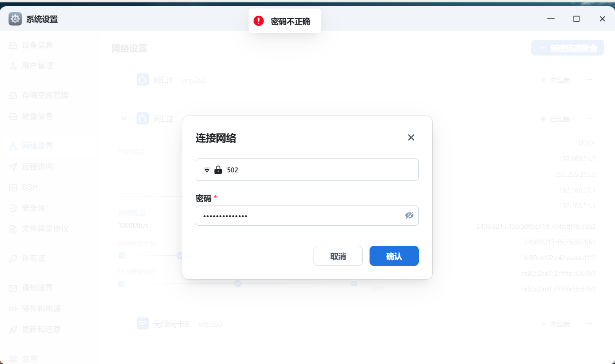The image size is (615, 364).
Task: Click the 网络设置 page heading
Action: pos(129,49)
